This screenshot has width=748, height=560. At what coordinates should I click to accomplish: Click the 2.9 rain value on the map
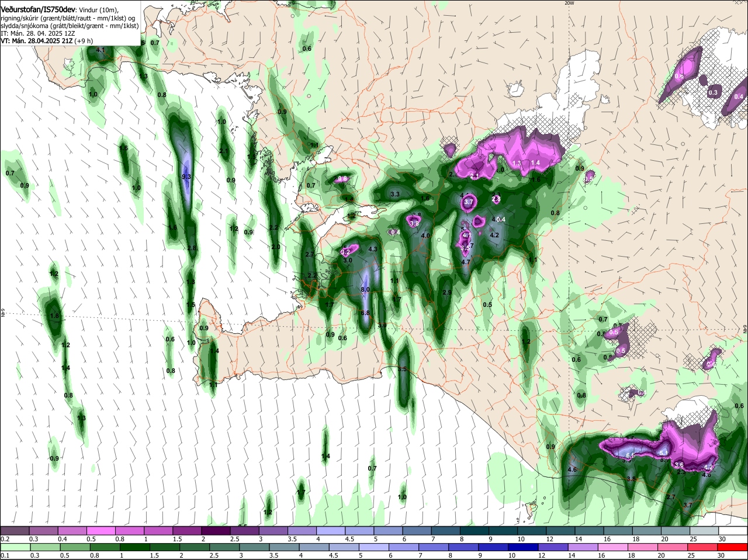tap(447, 292)
